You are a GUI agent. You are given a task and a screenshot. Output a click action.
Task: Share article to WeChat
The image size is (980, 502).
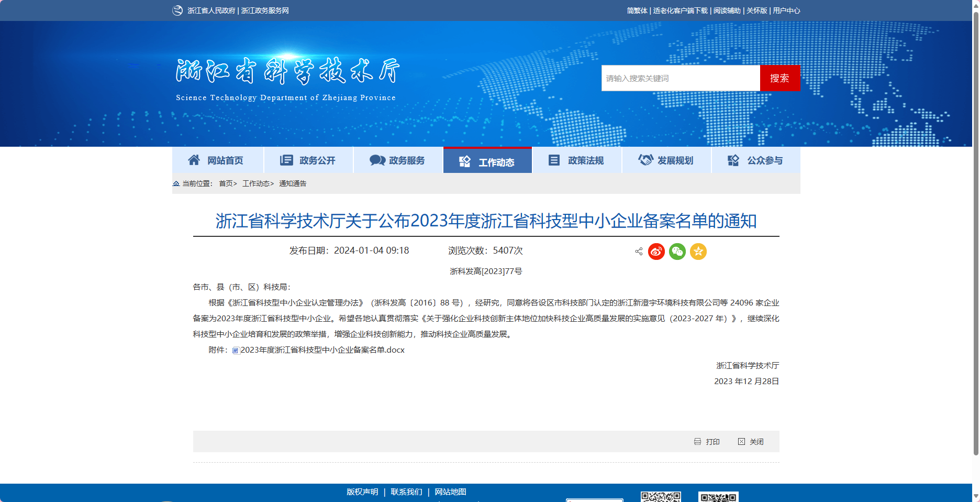[677, 252]
